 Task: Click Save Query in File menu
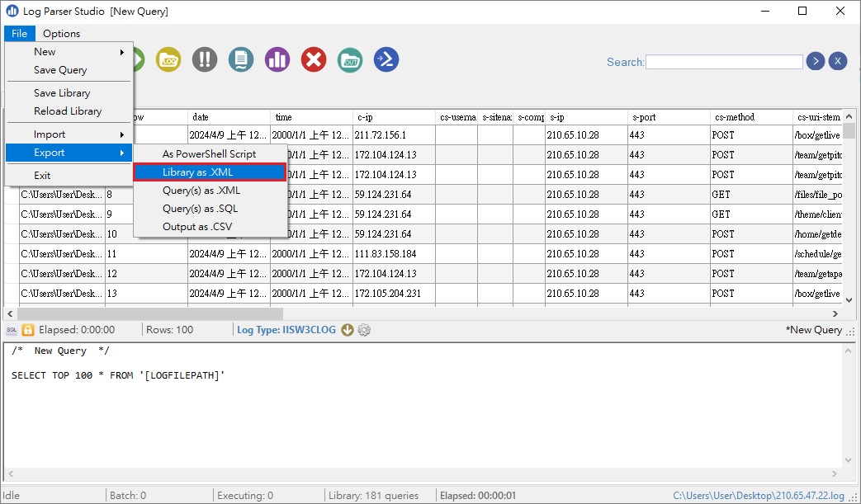pyautogui.click(x=60, y=70)
